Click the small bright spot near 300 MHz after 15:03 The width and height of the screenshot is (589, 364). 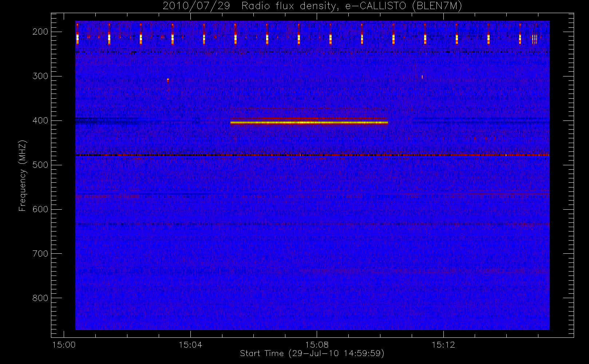pyautogui.click(x=168, y=80)
